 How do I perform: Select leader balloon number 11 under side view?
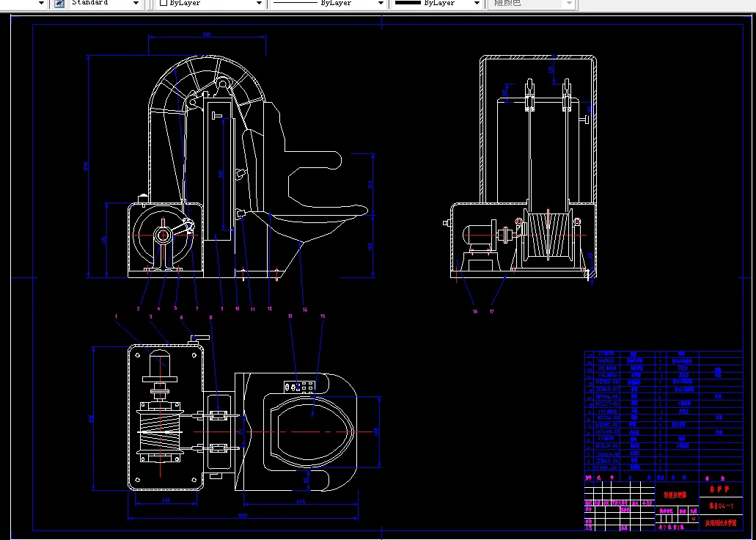(252, 310)
